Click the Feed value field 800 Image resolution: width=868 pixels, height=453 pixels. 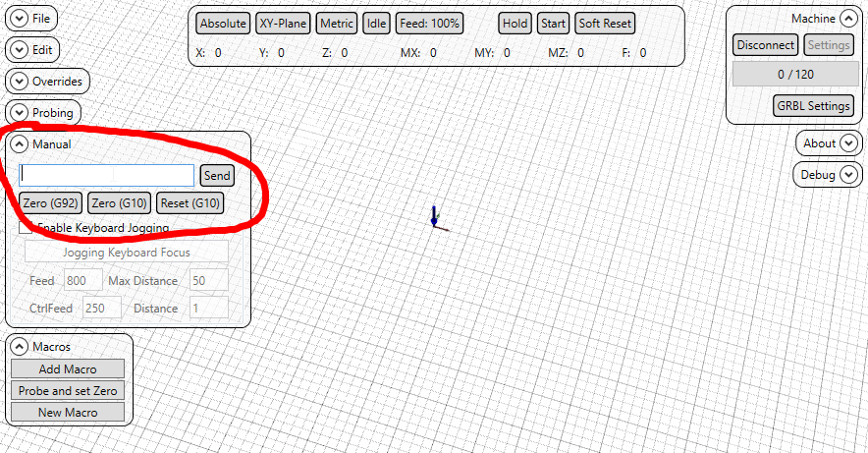(x=83, y=280)
